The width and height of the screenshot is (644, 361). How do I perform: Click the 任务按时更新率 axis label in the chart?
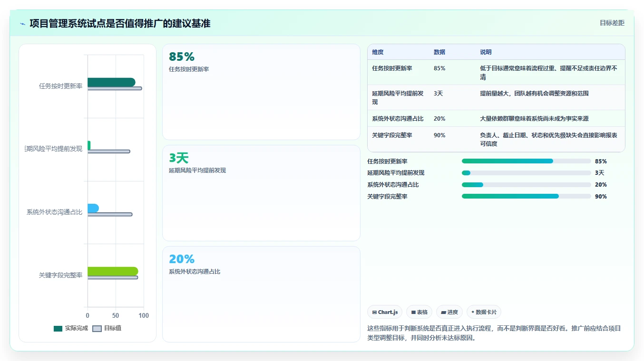pyautogui.click(x=61, y=86)
